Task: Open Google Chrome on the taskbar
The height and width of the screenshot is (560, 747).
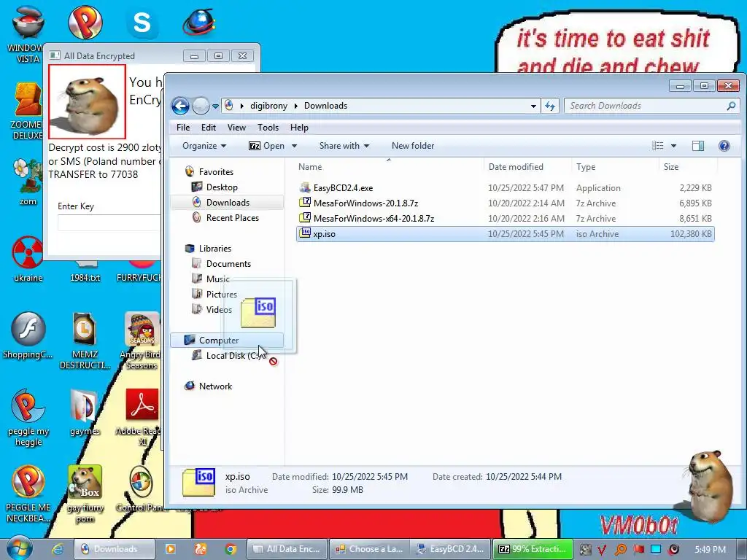Action: click(x=231, y=549)
